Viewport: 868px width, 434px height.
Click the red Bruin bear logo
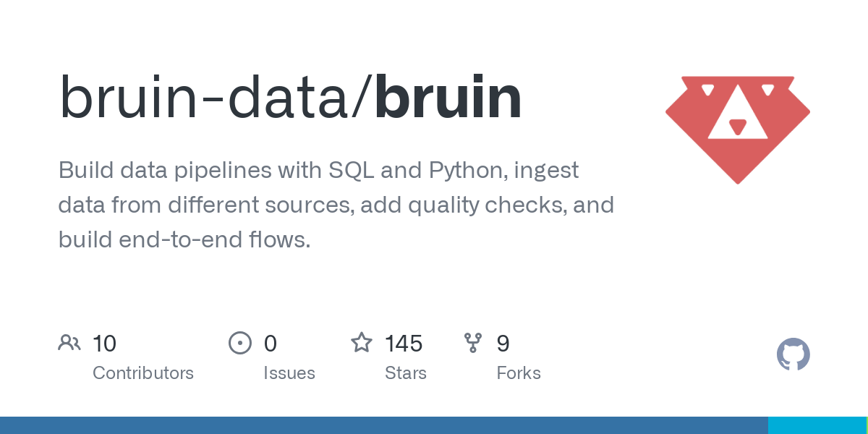(737, 128)
